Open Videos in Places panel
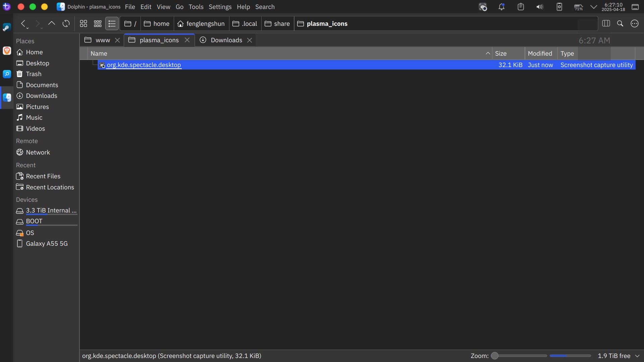Viewport: 644px width, 362px height. pyautogui.click(x=46, y=129)
